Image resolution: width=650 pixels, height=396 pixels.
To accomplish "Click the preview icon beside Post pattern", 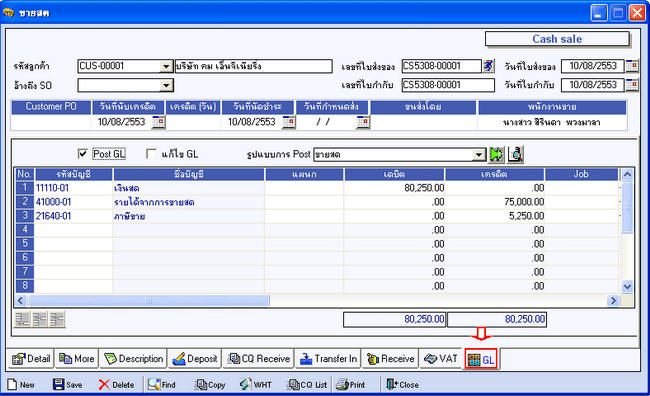I will tap(515, 154).
